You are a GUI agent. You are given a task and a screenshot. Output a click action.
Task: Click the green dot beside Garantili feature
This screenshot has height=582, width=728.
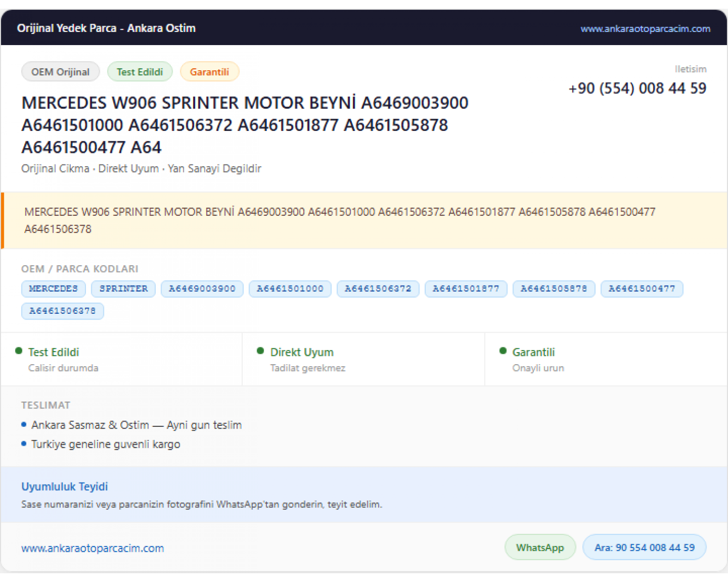click(503, 351)
